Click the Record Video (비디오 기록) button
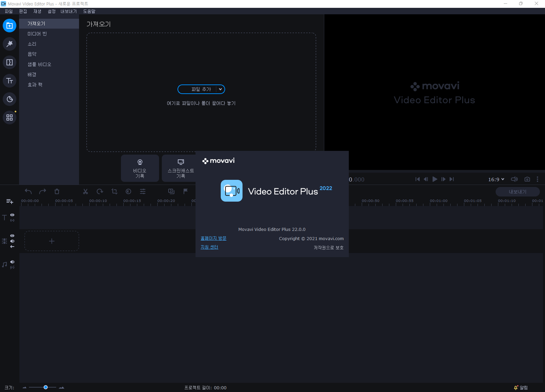This screenshot has height=392, width=545. [140, 168]
